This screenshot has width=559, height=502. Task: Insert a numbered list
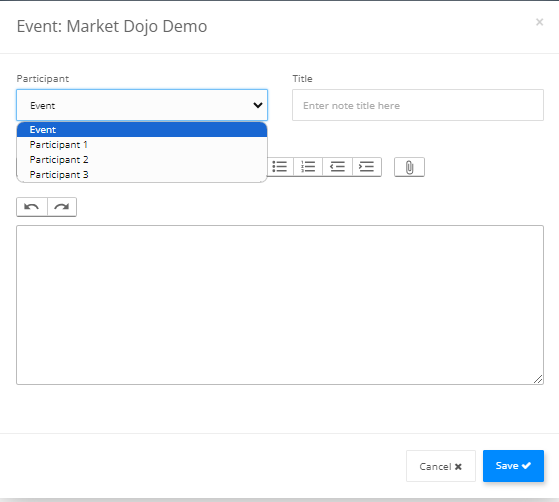point(308,167)
